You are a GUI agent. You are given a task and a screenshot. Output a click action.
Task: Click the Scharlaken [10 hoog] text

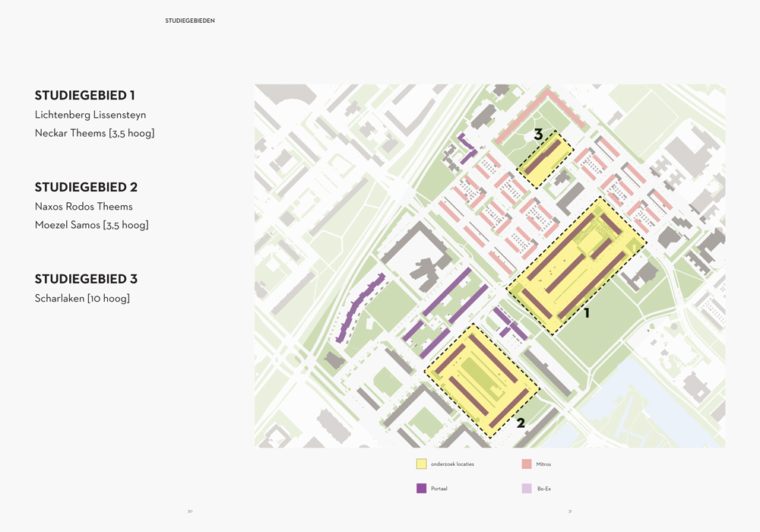coord(82,299)
